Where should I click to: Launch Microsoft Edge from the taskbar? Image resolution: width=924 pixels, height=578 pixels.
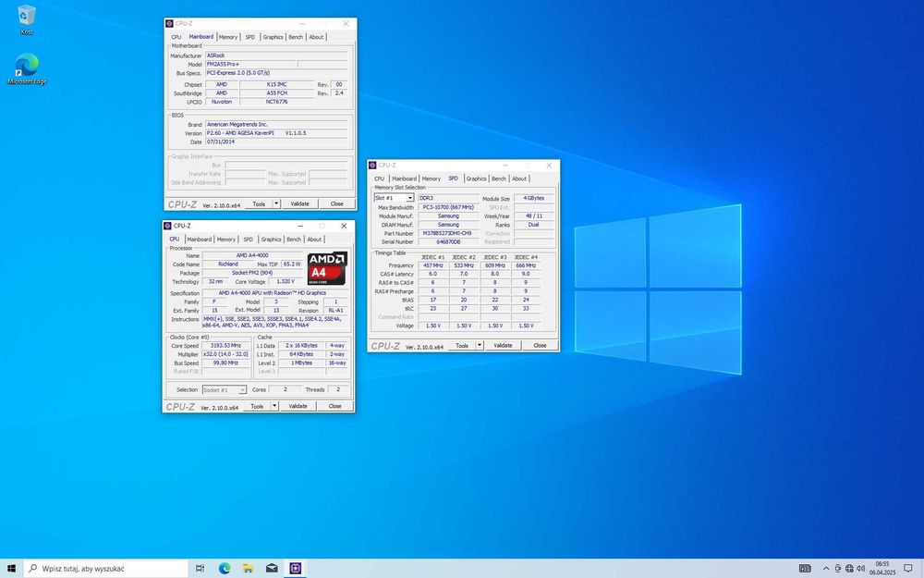pyautogui.click(x=225, y=569)
